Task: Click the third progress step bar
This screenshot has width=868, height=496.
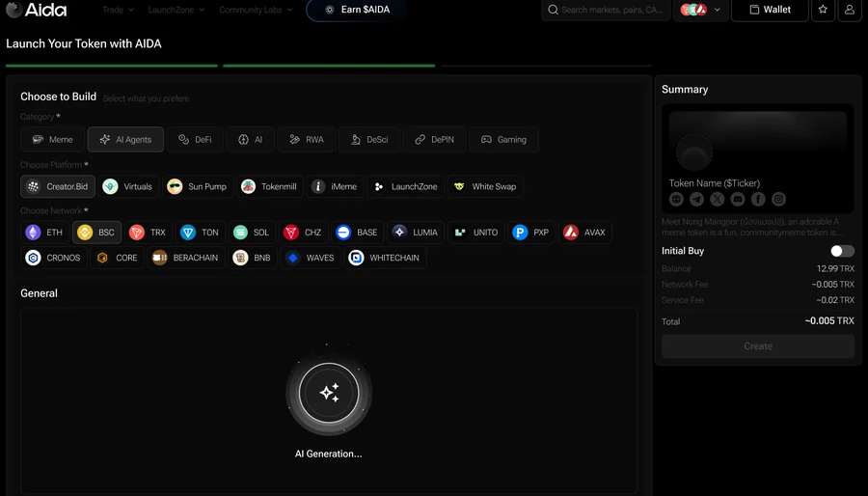Action: [547, 66]
